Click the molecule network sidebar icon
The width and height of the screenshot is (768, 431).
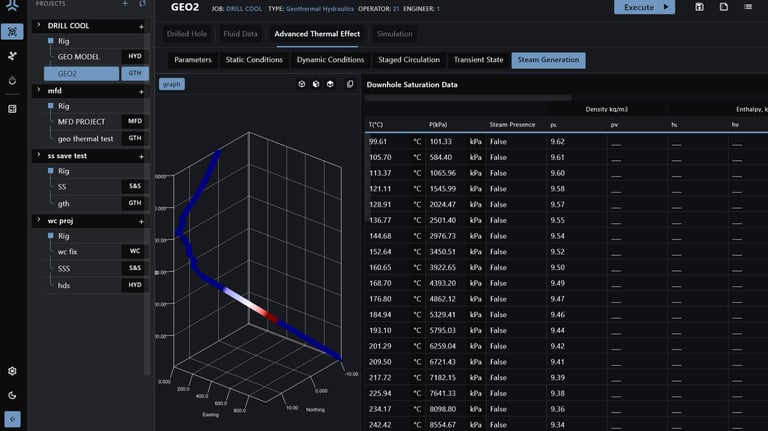[12, 56]
